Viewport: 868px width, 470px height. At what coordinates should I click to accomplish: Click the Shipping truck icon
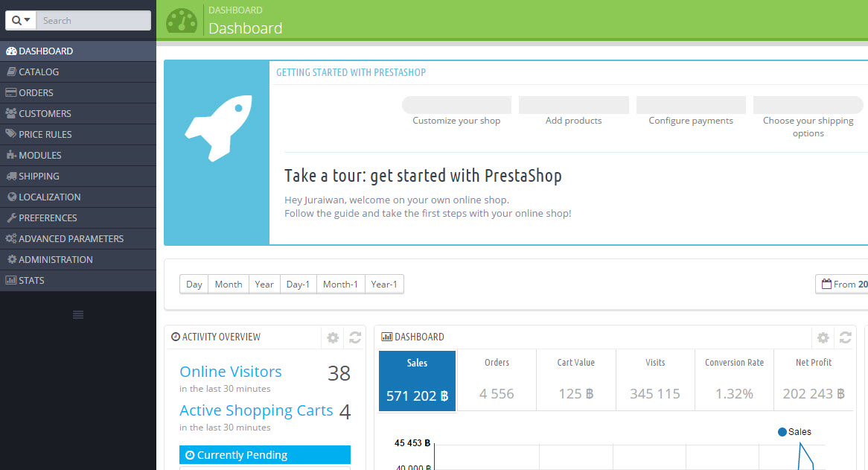[x=11, y=176]
